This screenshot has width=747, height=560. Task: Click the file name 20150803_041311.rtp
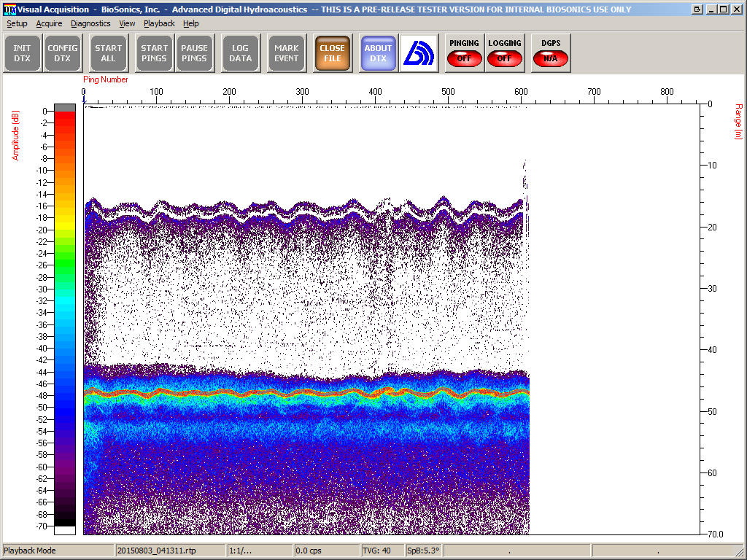pos(157,551)
